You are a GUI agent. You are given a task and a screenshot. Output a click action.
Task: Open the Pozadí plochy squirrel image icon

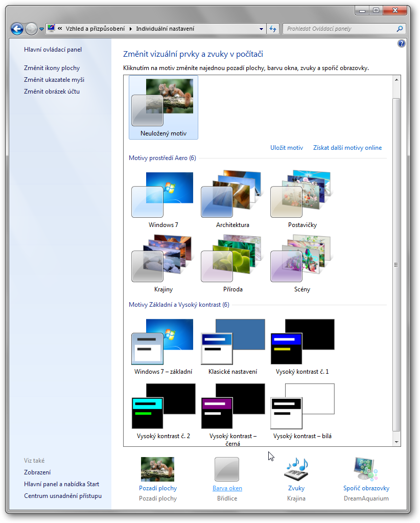pos(158,469)
